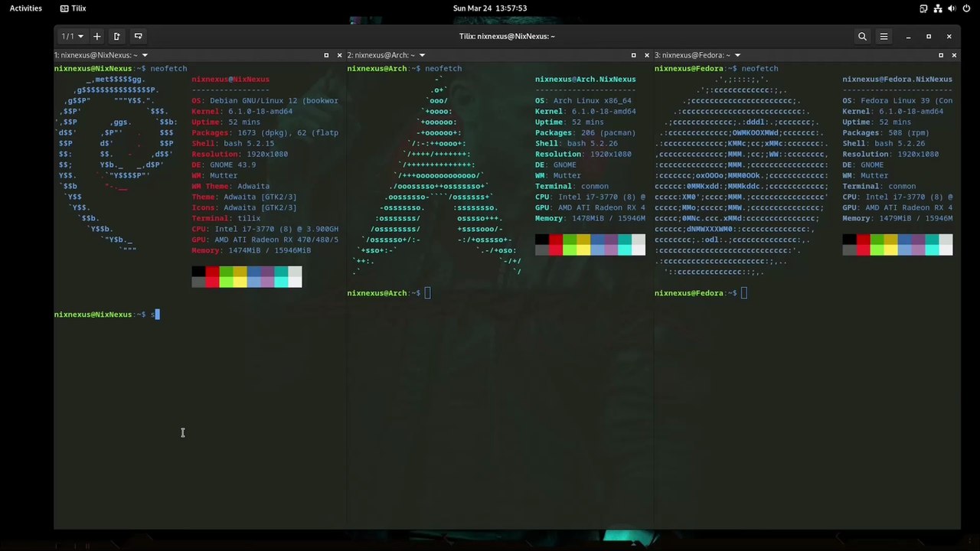Click the red nixnexus@NixNexus neofetch header

click(230, 79)
